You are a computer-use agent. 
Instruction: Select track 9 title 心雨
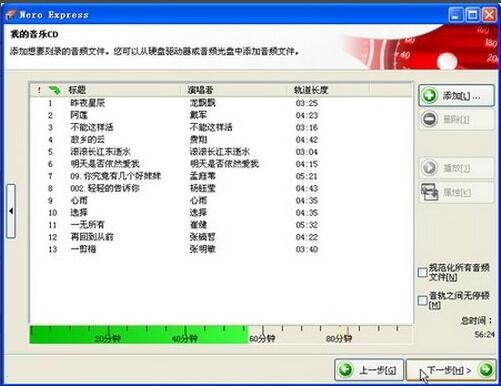point(79,200)
